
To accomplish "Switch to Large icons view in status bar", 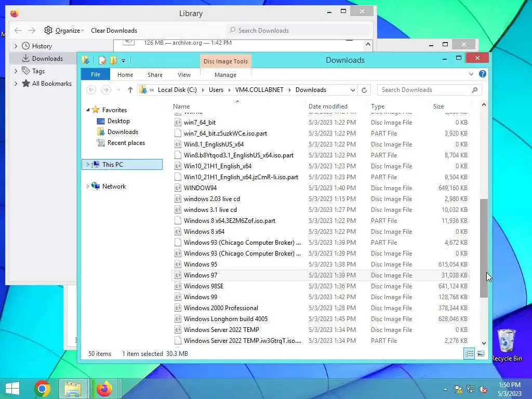I will [x=481, y=353].
